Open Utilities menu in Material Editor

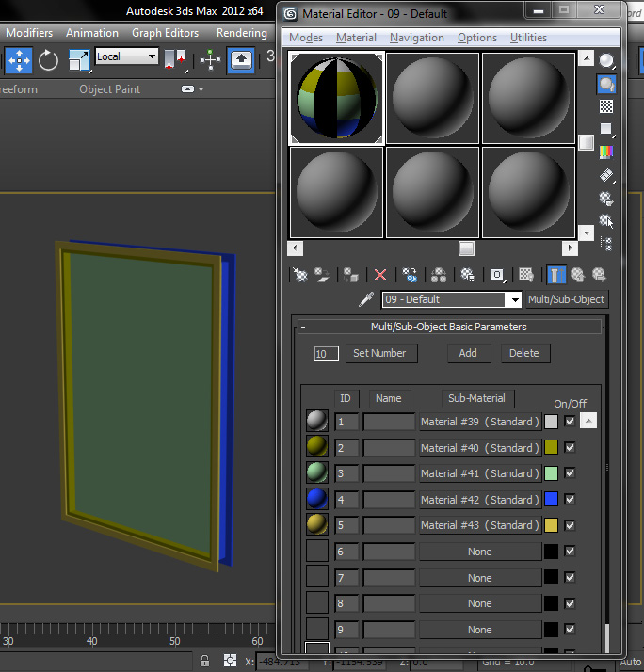(528, 38)
